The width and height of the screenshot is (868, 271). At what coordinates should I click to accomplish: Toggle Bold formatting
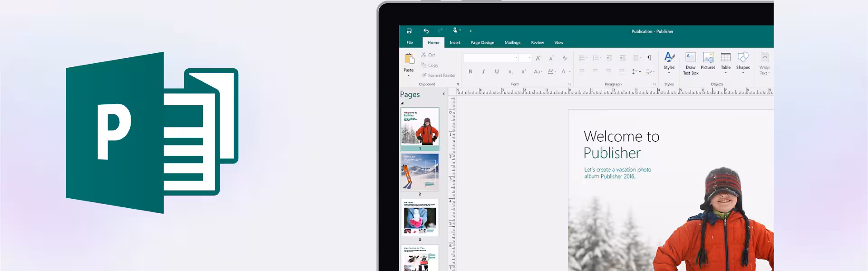coord(470,71)
